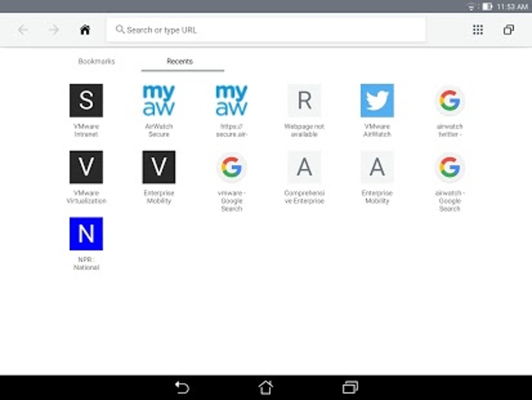Screen dimensions: 532x400
Task: Go back with the browser back arrow
Action: (x=23, y=30)
